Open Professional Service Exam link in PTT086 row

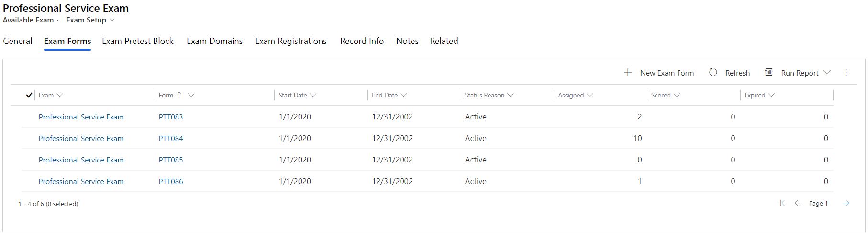coord(81,181)
